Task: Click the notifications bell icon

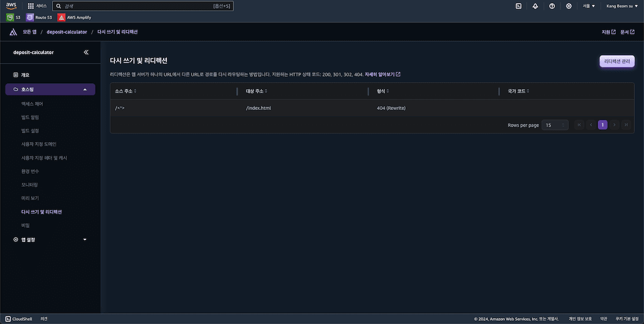Action: (x=535, y=6)
